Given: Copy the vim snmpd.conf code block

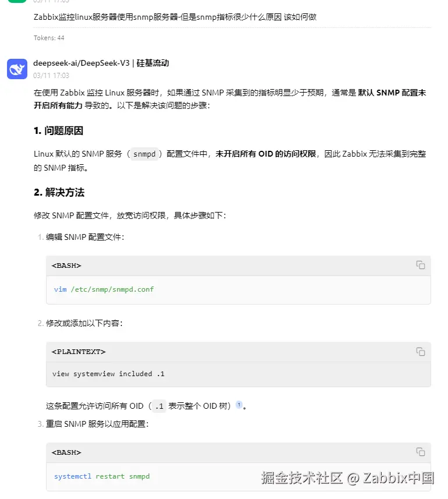Looking at the screenshot, I should (420, 265).
